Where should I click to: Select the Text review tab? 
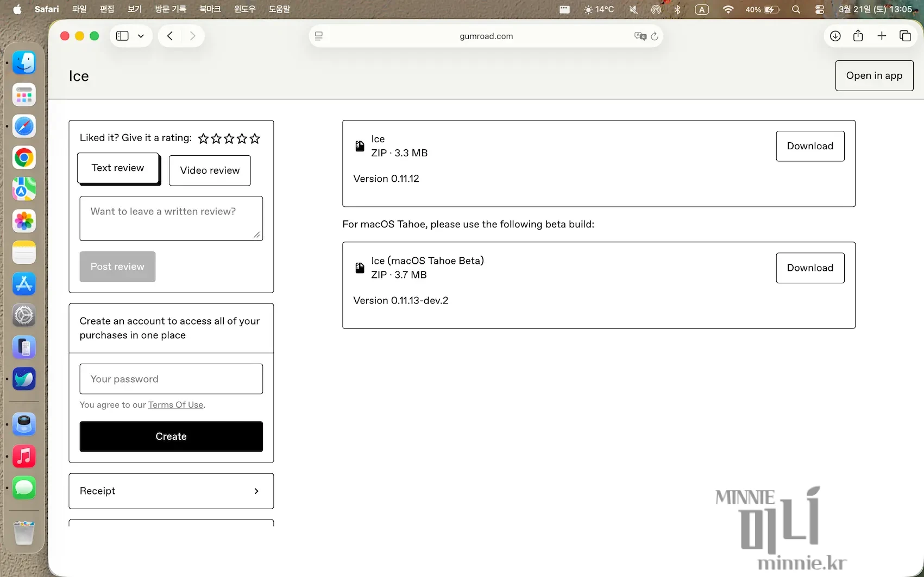point(118,168)
